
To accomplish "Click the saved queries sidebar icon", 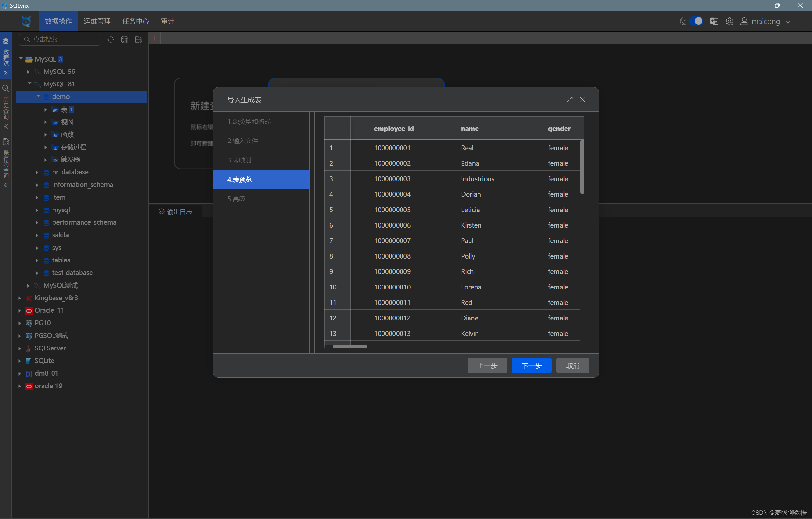I will click(6, 142).
